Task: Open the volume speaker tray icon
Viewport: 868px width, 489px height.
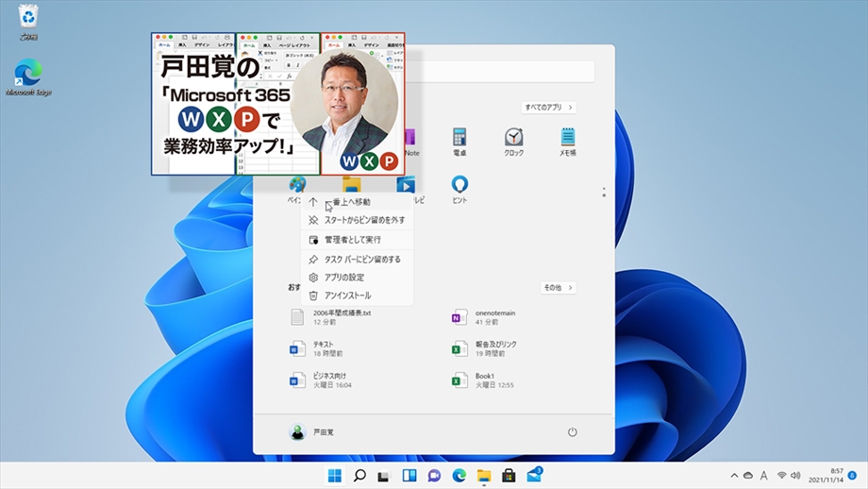Action: point(796,475)
